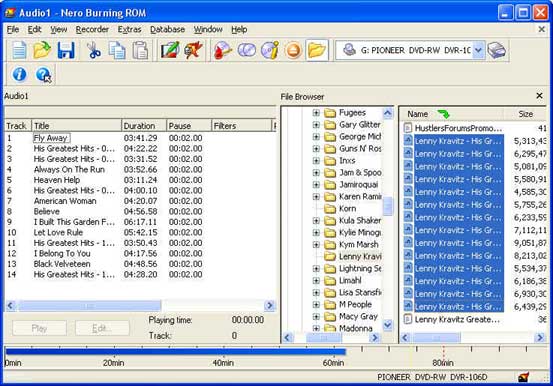Open the Database menu
553x386 pixels.
[167, 30]
